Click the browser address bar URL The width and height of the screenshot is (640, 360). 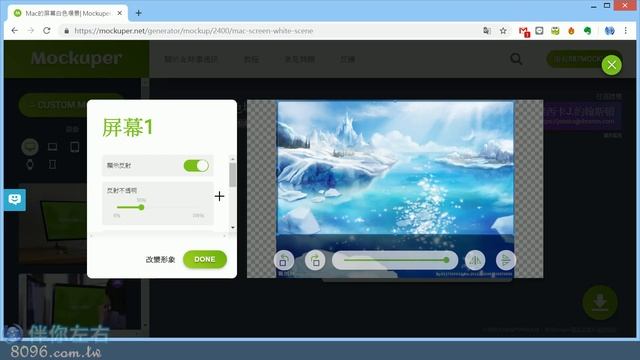pyautogui.click(x=194, y=31)
